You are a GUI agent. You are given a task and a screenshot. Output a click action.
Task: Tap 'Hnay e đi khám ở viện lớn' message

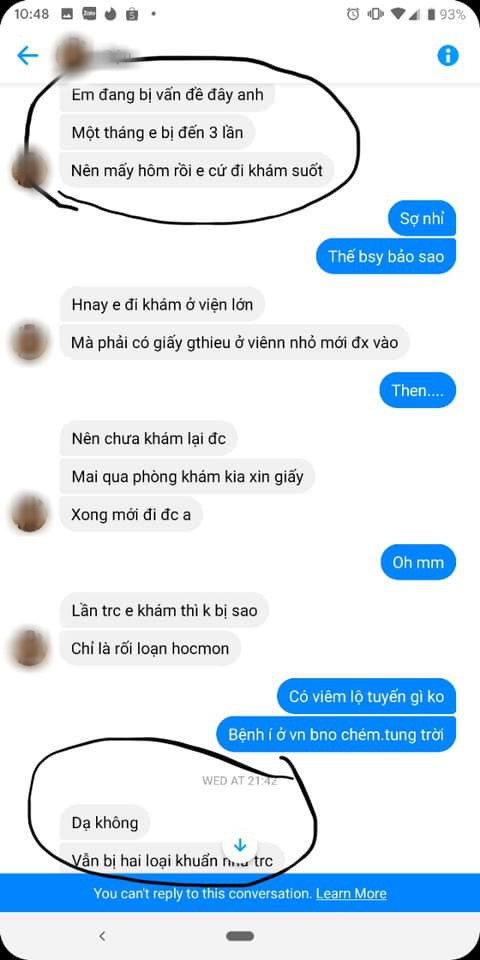(162, 304)
